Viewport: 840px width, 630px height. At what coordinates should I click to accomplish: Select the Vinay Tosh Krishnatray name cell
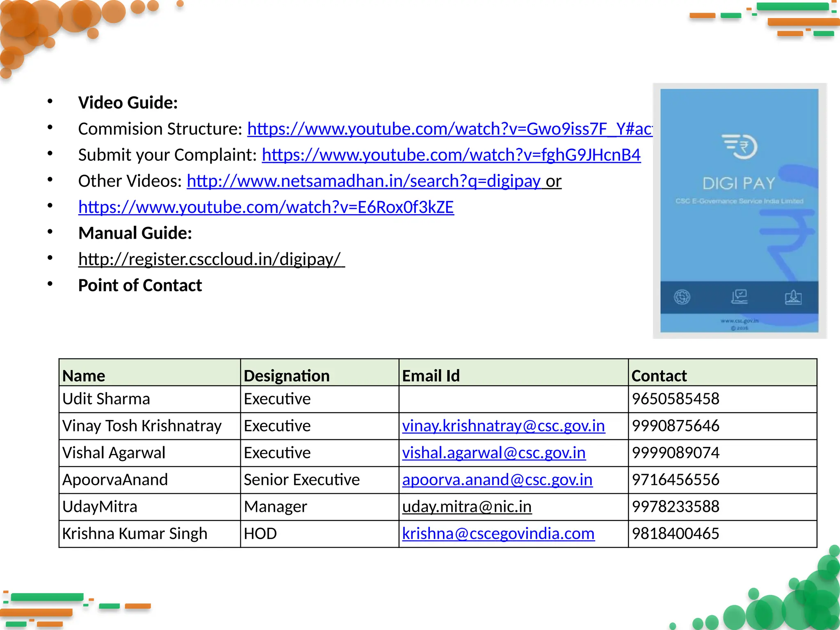click(150, 426)
